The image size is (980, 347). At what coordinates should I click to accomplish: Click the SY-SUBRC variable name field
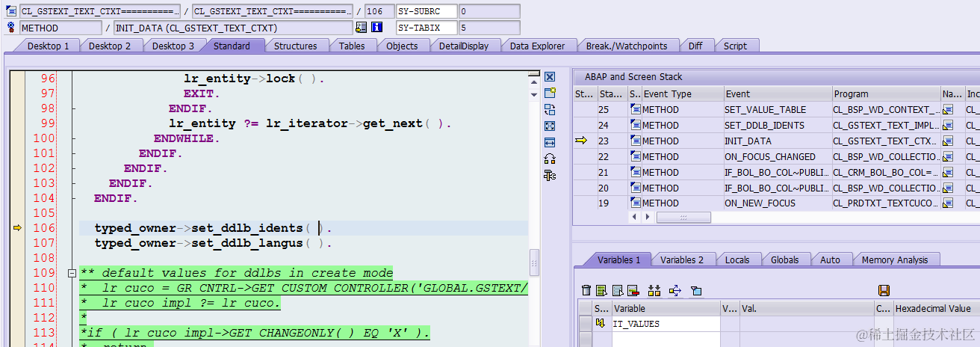pyautogui.click(x=426, y=11)
